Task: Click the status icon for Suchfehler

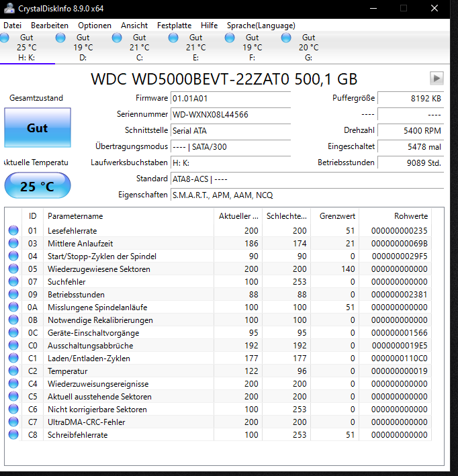Action: 13,281
